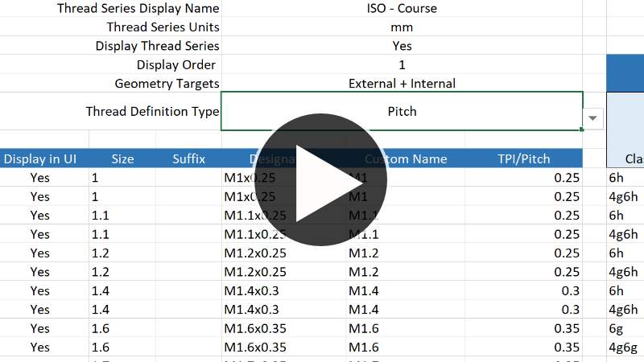Select the Thread Definition Type label

point(152,111)
